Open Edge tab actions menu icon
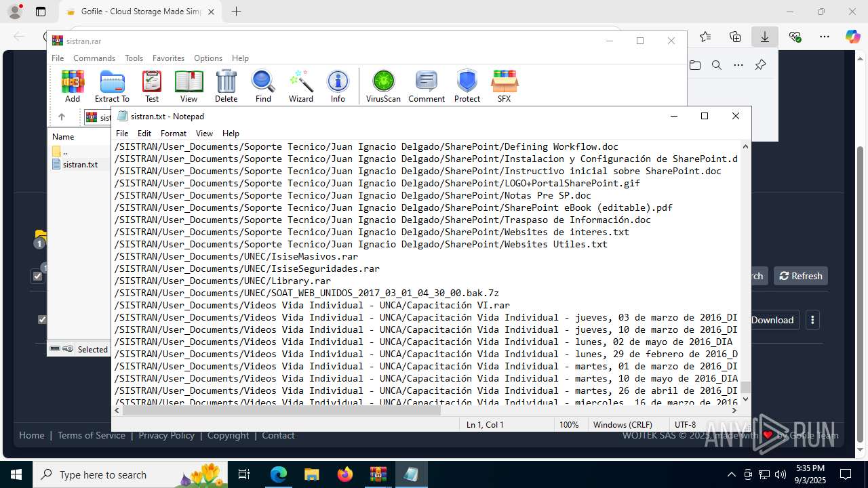This screenshot has width=868, height=488. click(x=41, y=12)
